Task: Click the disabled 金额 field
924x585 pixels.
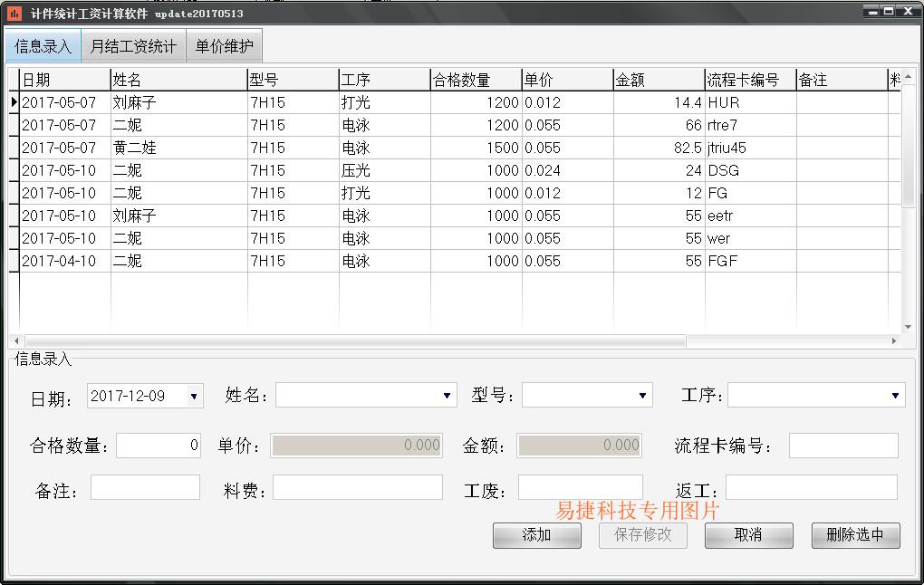Action: (x=579, y=446)
